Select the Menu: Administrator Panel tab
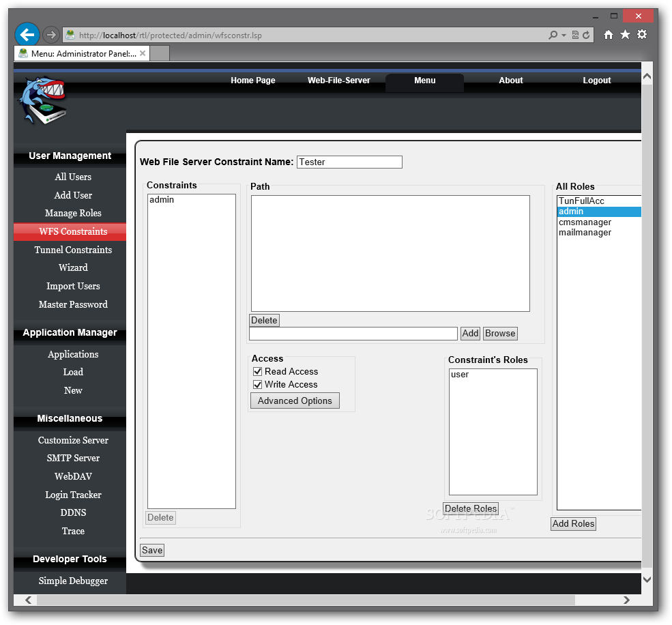The height and width of the screenshot is (625, 672). [x=82, y=54]
